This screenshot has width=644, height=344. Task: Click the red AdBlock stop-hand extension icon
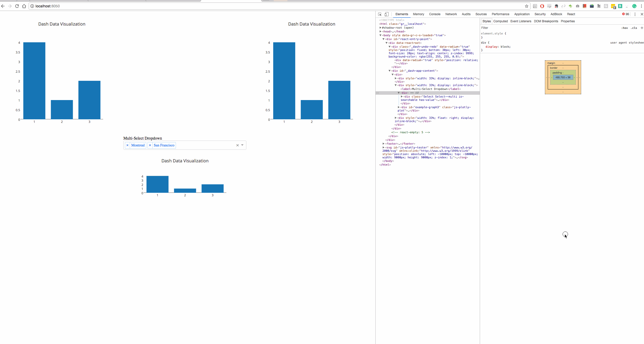542,6
